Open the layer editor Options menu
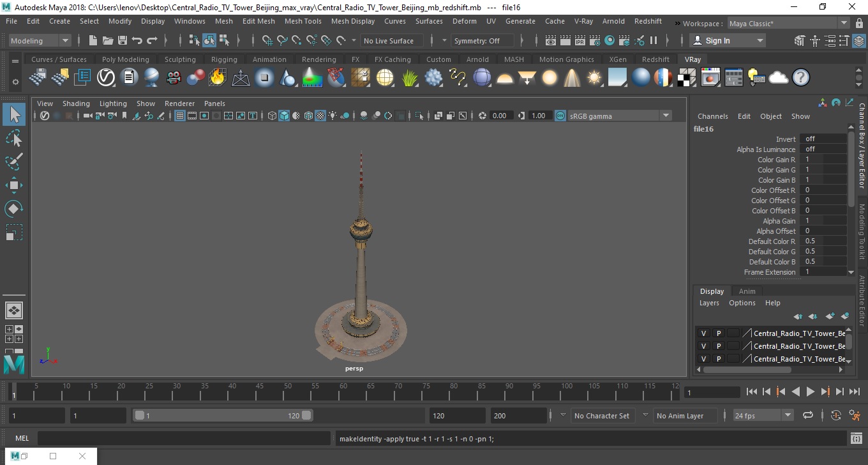The image size is (868, 465). pyautogui.click(x=742, y=303)
